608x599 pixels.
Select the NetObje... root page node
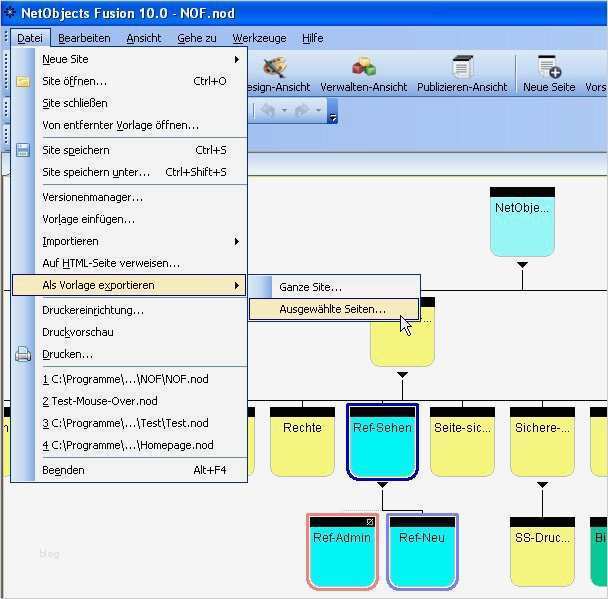pos(522,222)
